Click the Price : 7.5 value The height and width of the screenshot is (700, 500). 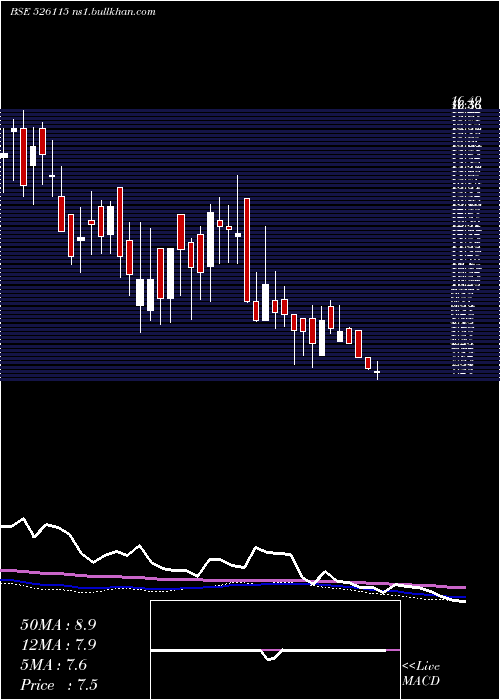59,685
